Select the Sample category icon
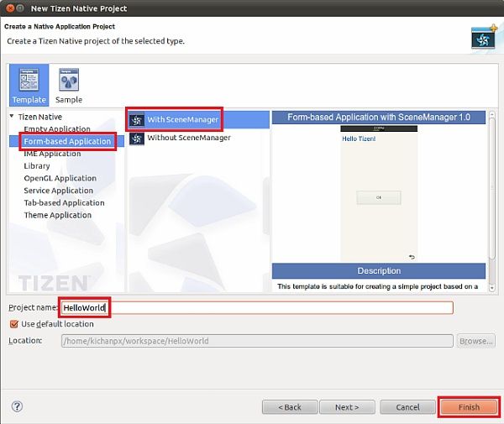Image resolution: width=504 pixels, height=424 pixels. (69, 85)
